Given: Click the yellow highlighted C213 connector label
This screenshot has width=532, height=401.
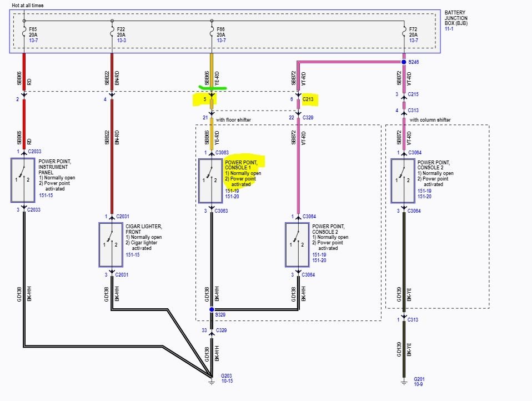Looking at the screenshot, I should point(308,99).
